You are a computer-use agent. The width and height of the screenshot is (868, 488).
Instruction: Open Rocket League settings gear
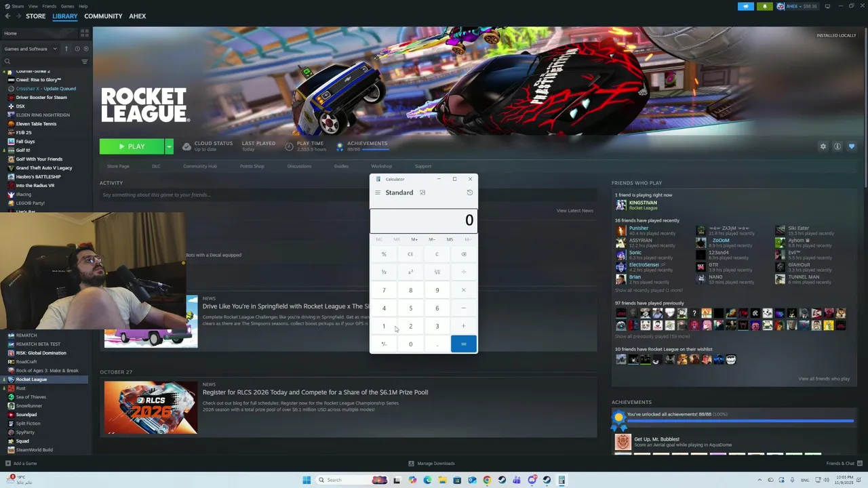[823, 146]
